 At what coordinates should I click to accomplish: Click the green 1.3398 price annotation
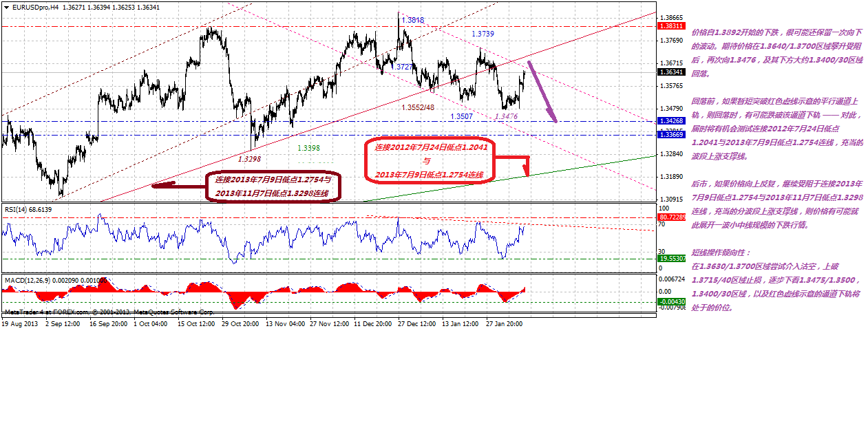(308, 148)
